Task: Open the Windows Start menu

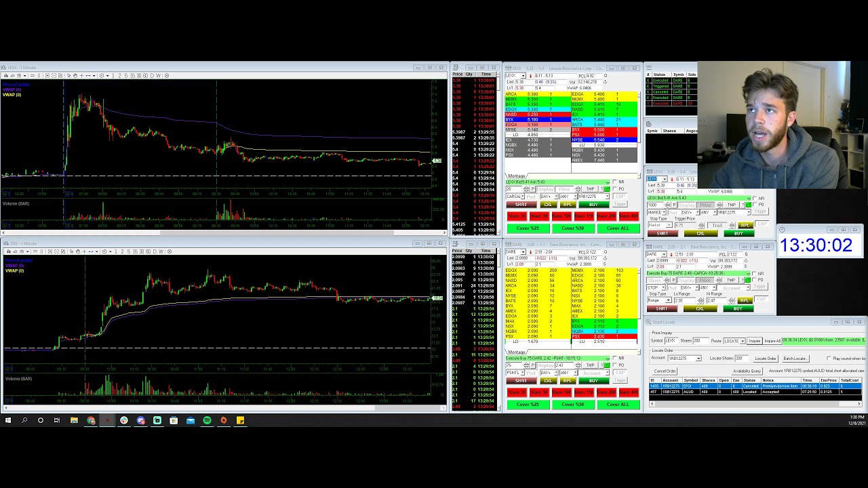Action: 7,420
